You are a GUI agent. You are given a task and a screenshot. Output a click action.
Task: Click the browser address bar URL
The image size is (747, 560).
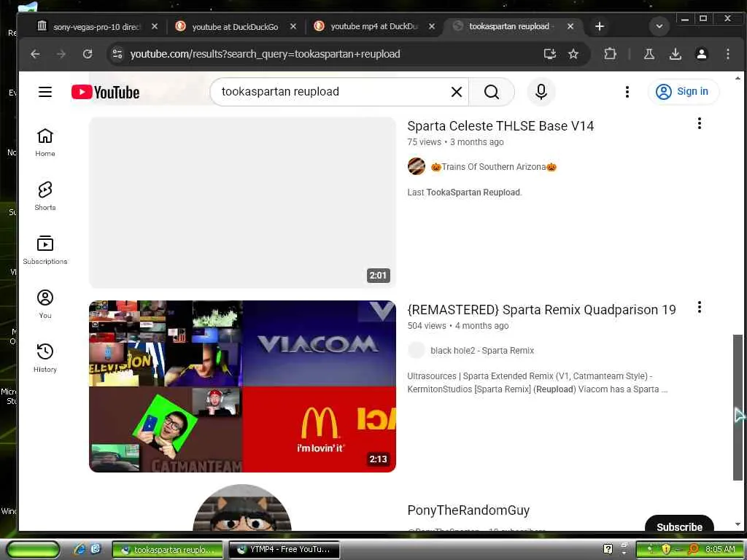[265, 54]
